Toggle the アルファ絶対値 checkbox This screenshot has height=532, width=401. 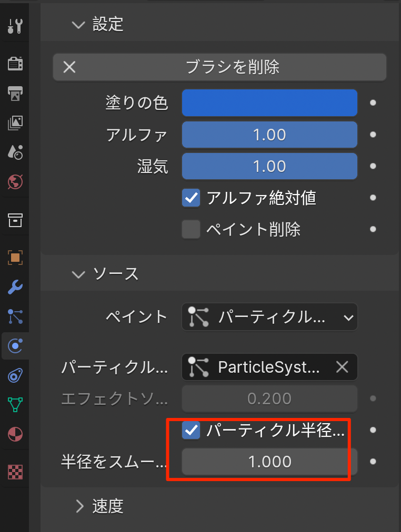(x=191, y=198)
